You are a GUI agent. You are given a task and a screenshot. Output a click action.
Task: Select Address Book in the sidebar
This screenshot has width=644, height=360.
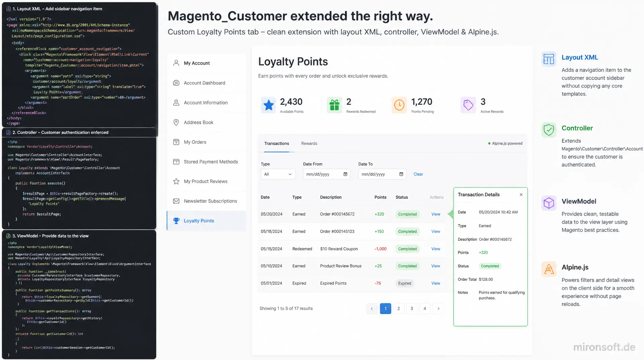(206, 122)
